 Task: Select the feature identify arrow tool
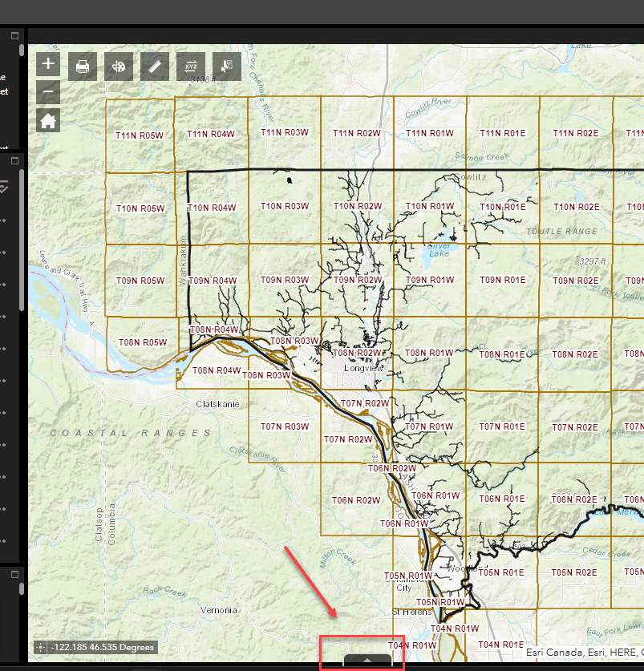click(x=225, y=67)
